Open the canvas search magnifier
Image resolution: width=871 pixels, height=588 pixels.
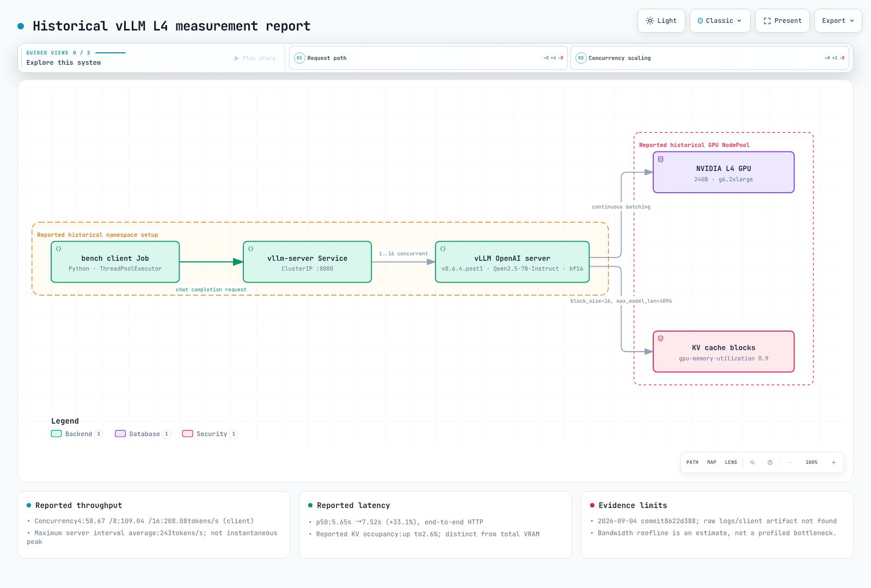[752, 462]
